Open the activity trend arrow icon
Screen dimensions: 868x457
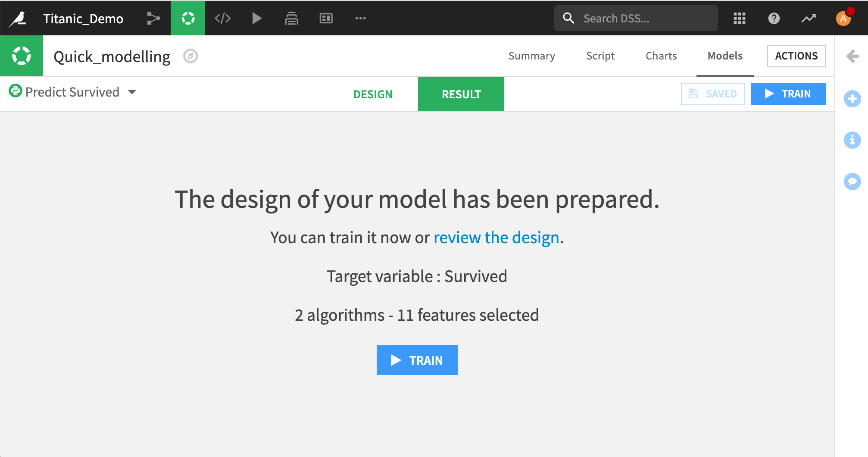click(809, 18)
